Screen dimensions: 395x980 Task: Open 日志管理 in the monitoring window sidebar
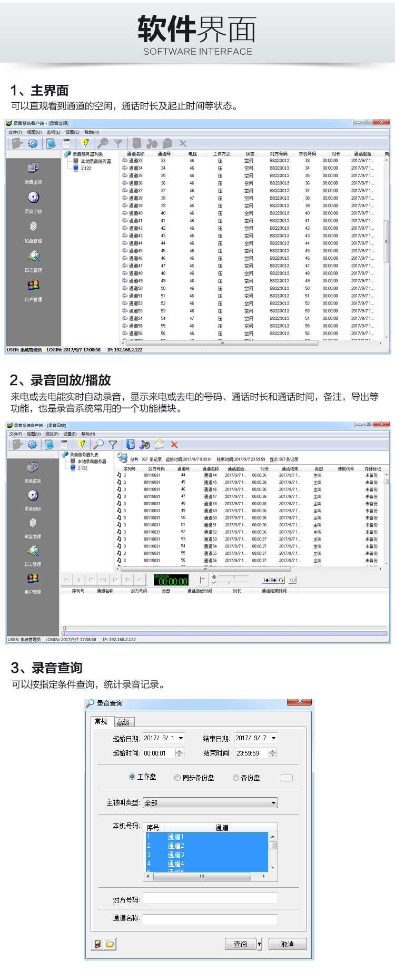(33, 261)
